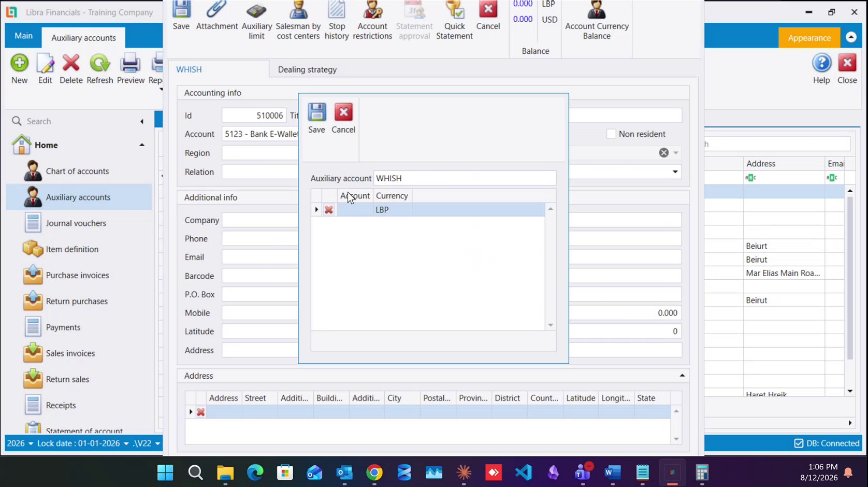This screenshot has height=487, width=868.
Task: Open the Auxiliary limit tool
Action: tap(256, 21)
